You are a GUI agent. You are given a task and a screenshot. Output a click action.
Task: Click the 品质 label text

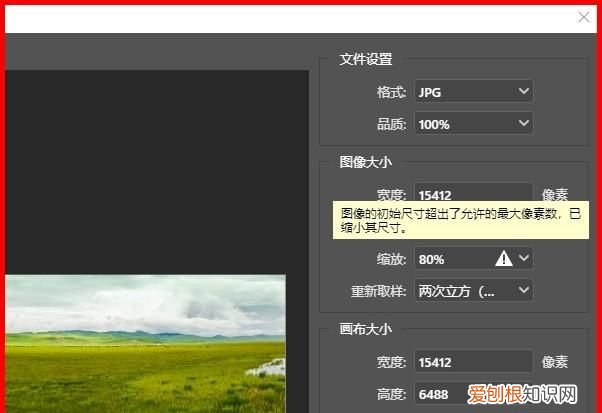click(x=392, y=124)
